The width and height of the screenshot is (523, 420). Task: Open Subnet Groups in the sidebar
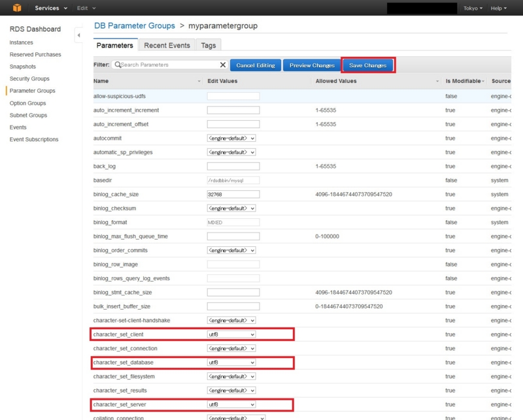click(x=28, y=115)
